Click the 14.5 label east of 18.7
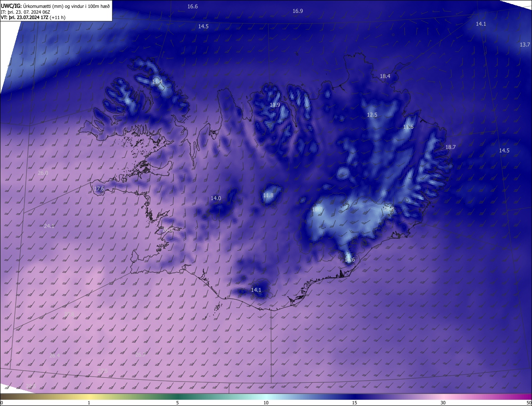Screen dimensions: 532x406 (504, 151)
